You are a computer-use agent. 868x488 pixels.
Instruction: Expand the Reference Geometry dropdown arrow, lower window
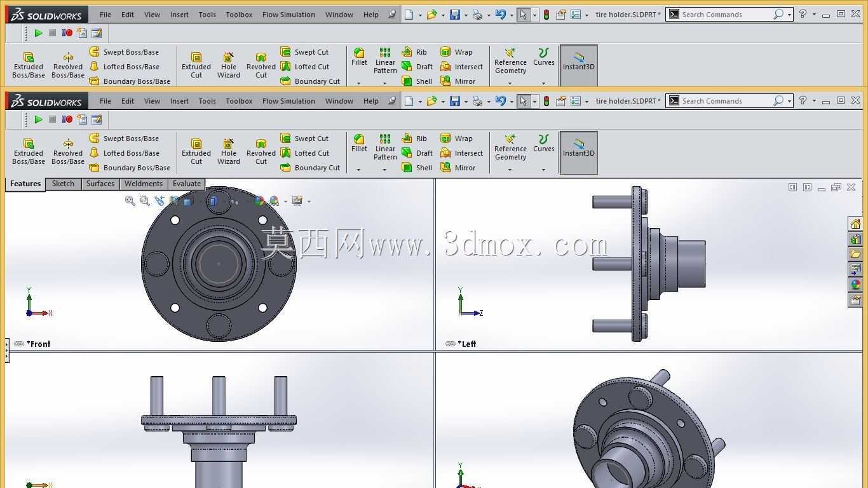pyautogui.click(x=510, y=170)
